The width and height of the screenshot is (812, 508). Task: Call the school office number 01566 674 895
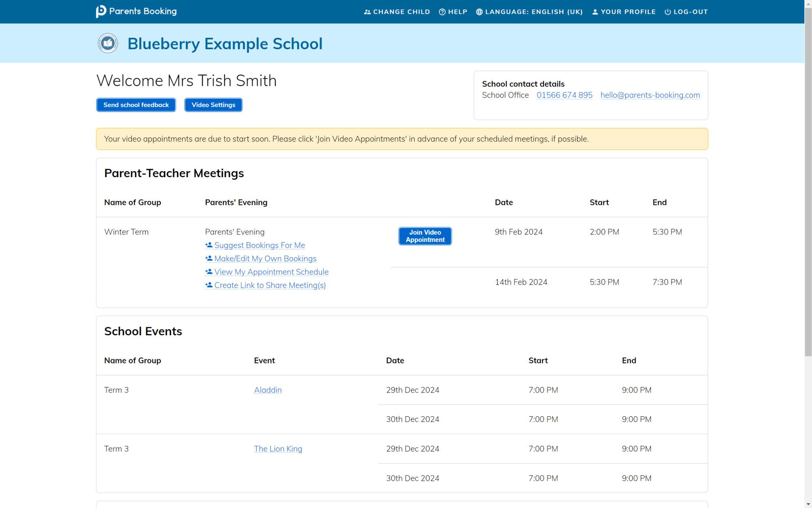point(564,95)
